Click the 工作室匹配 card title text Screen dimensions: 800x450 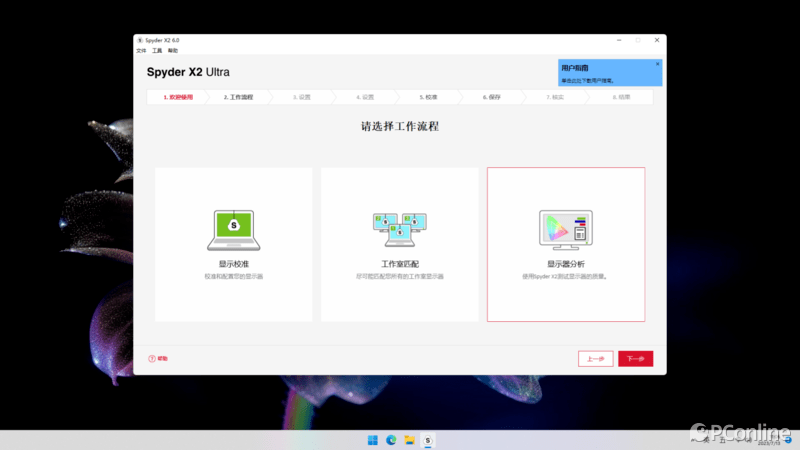tap(399, 264)
